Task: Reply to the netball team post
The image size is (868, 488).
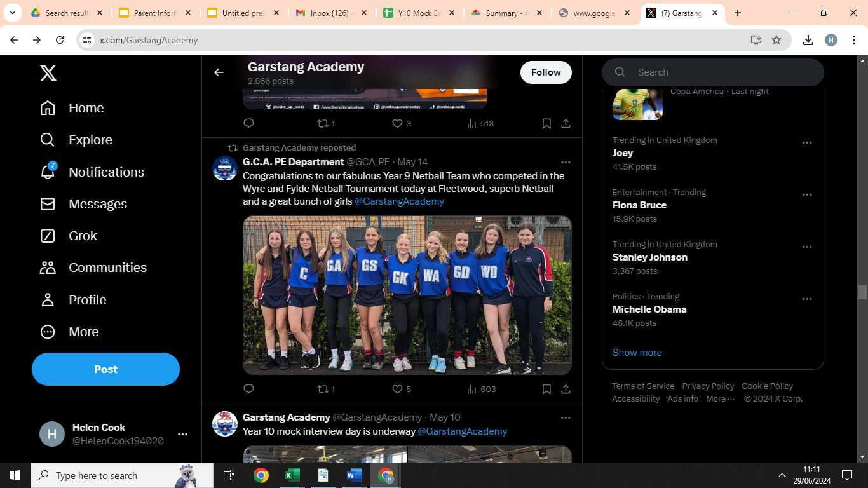Action: pyautogui.click(x=249, y=389)
